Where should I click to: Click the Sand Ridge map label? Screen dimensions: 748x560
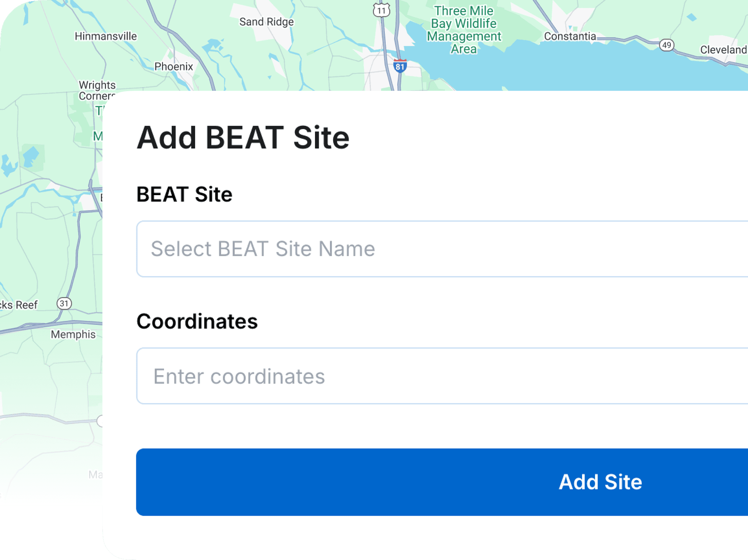266,21
